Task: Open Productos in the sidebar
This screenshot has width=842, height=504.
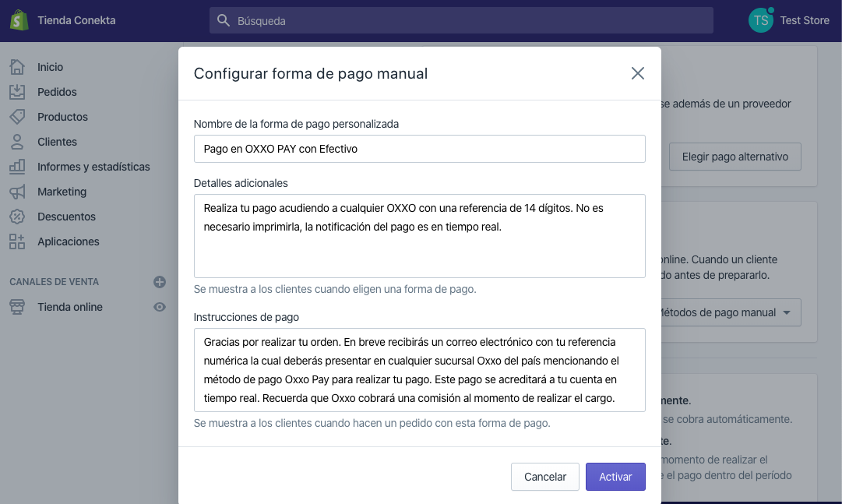Action: point(62,117)
